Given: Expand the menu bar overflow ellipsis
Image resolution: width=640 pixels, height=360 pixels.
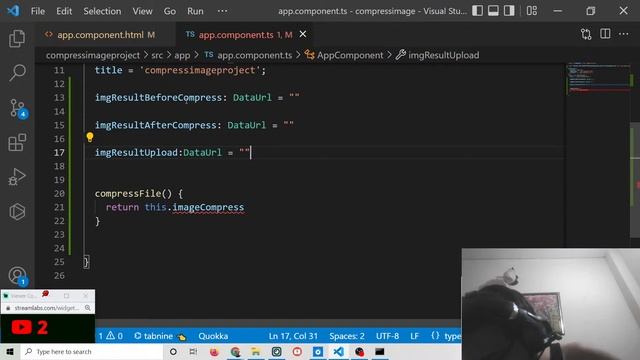Looking at the screenshot, I should click(222, 11).
